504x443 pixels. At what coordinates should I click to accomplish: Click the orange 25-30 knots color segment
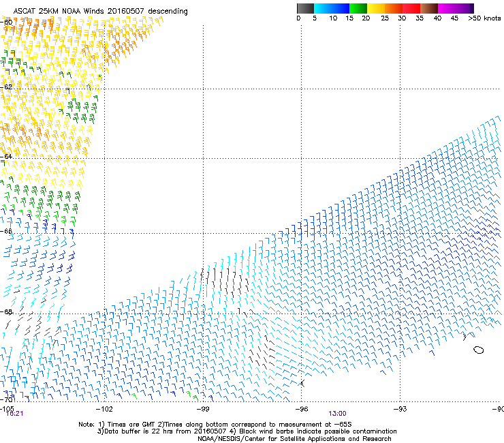click(394, 8)
